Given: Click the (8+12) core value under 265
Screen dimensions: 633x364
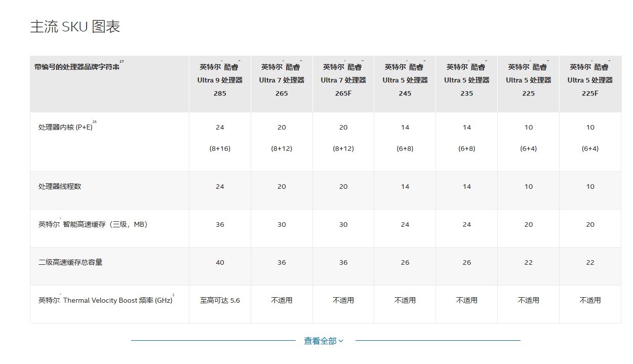Looking at the screenshot, I should 282,148.
